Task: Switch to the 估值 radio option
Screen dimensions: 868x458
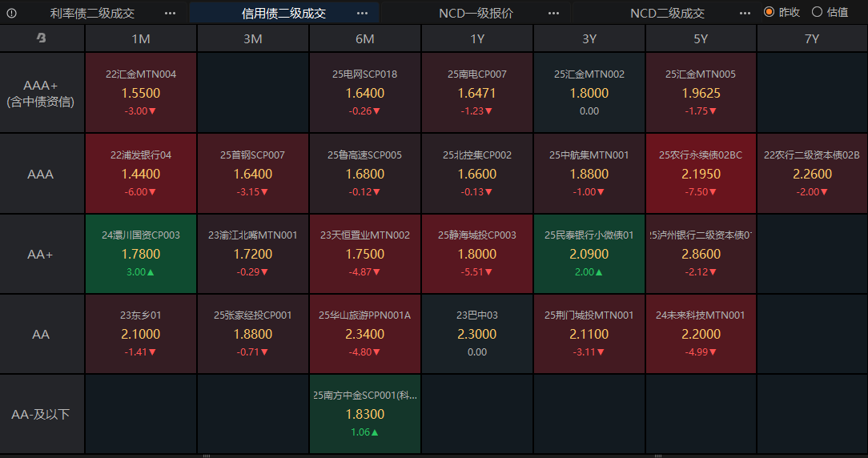Action: [818, 12]
